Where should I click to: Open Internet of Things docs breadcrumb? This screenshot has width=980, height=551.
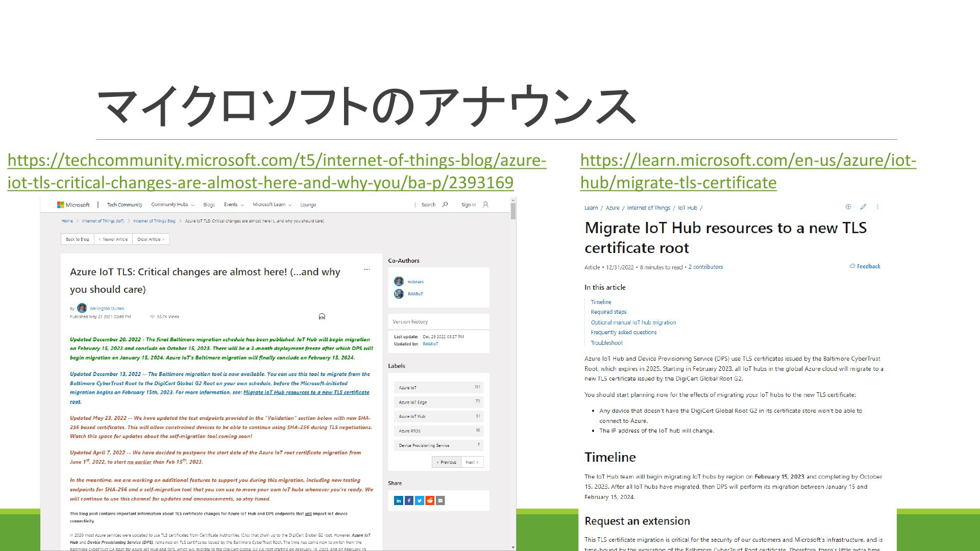(648, 208)
